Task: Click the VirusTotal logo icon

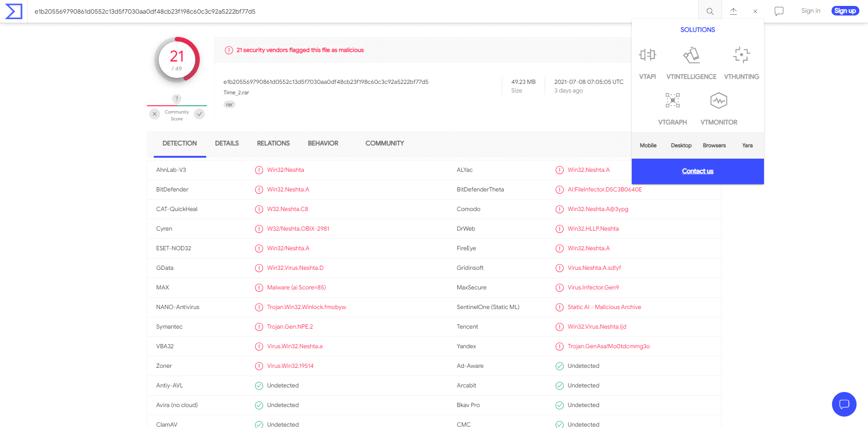Action: [14, 11]
